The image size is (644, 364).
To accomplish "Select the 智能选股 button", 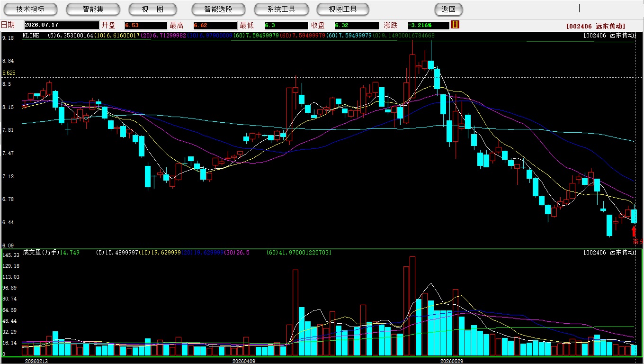I will (x=218, y=9).
